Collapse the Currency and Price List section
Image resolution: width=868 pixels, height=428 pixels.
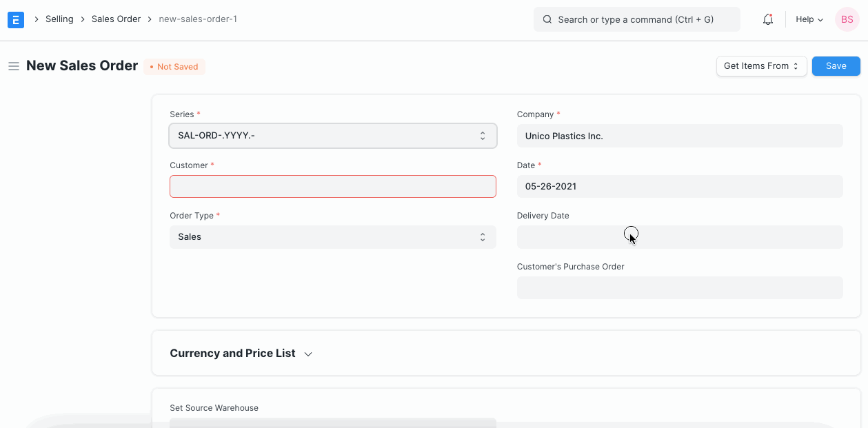pos(307,353)
